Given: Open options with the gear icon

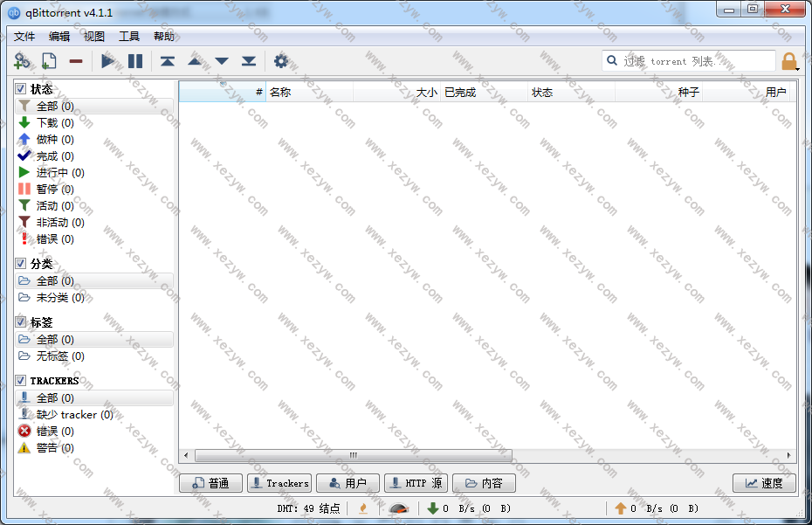Looking at the screenshot, I should click(x=280, y=61).
